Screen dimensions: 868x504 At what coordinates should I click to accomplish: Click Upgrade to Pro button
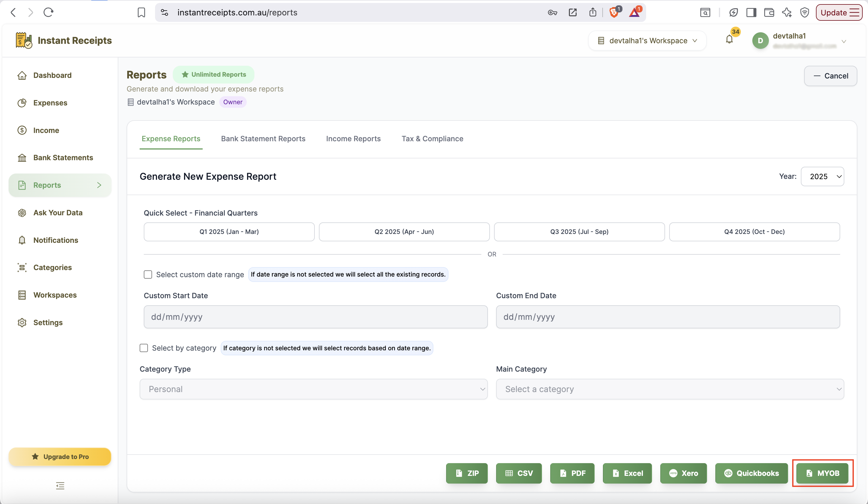tap(60, 457)
